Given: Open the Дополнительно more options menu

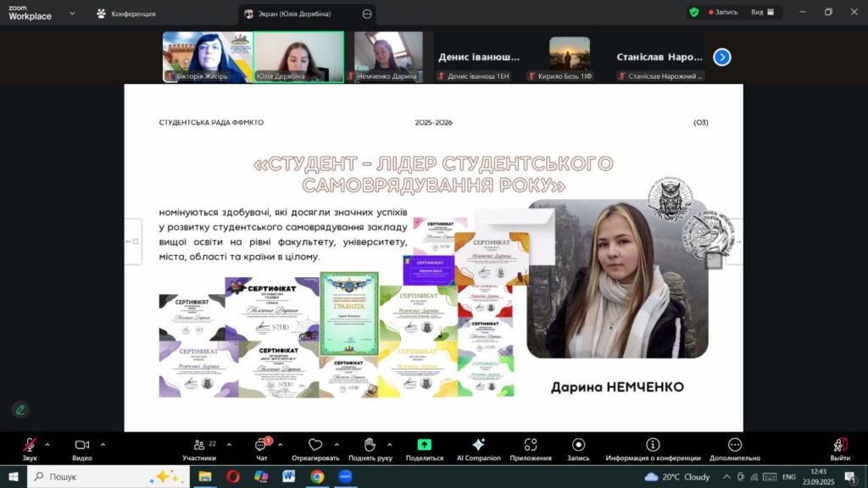Looking at the screenshot, I should [734, 445].
